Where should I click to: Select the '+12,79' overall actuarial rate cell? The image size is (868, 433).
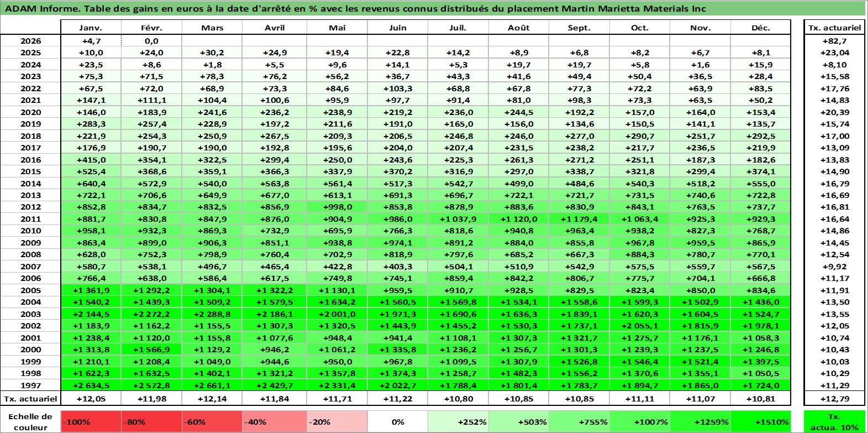pyautogui.click(x=834, y=399)
